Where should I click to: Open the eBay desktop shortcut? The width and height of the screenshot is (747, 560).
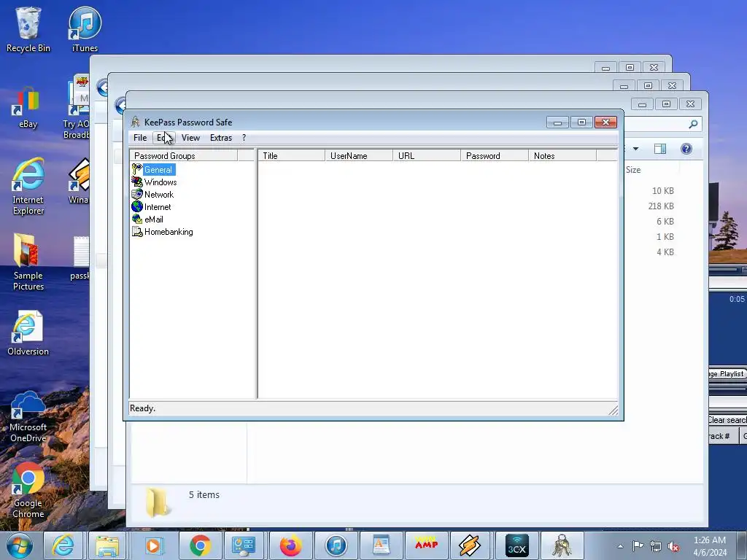pyautogui.click(x=28, y=108)
